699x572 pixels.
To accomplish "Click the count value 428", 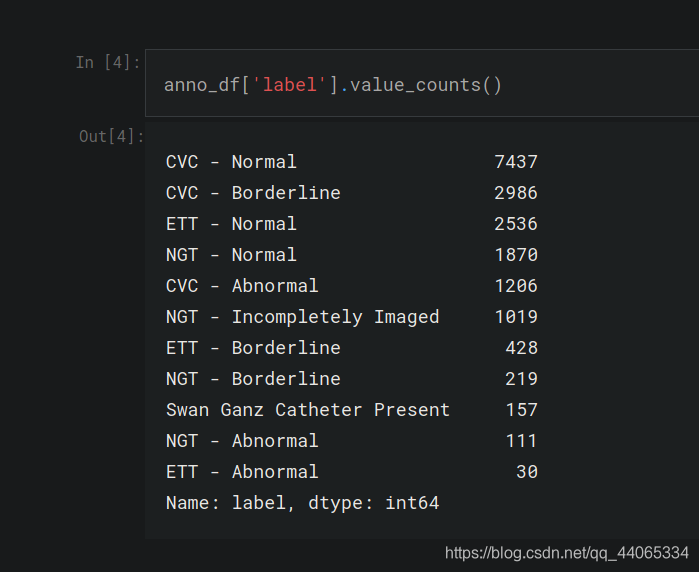I will (522, 348).
